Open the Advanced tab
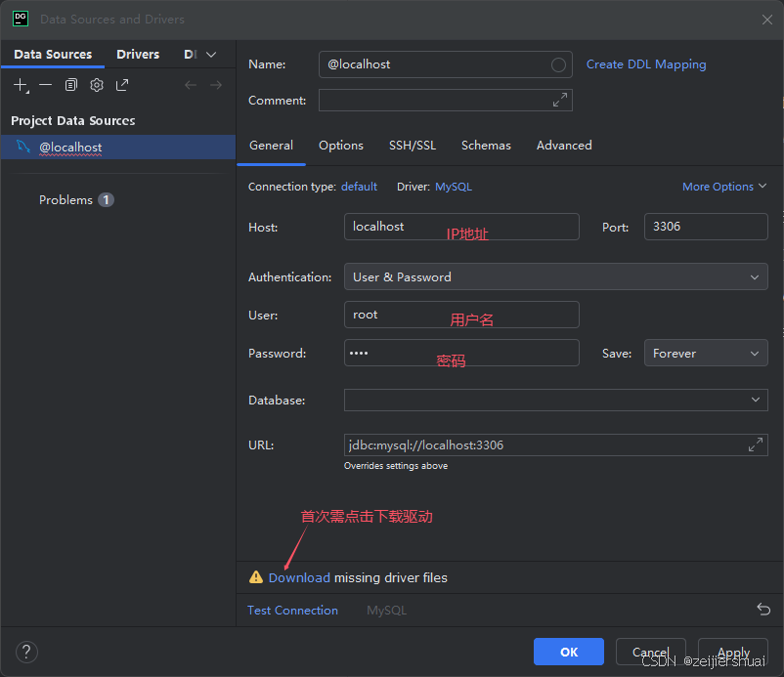This screenshot has width=784, height=677. click(x=564, y=146)
